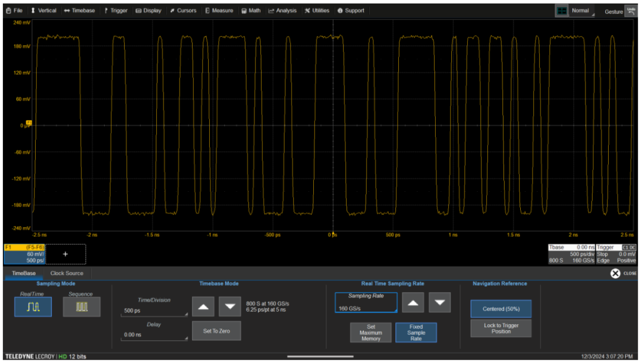
Task: Open the Analysis menu
Action: click(x=282, y=11)
